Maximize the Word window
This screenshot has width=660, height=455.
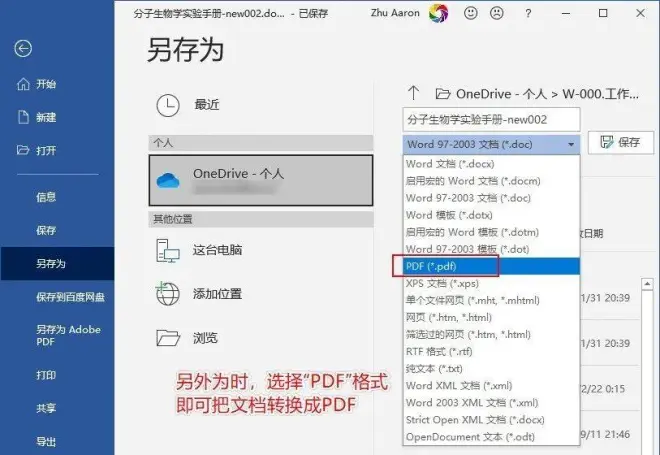coord(603,13)
